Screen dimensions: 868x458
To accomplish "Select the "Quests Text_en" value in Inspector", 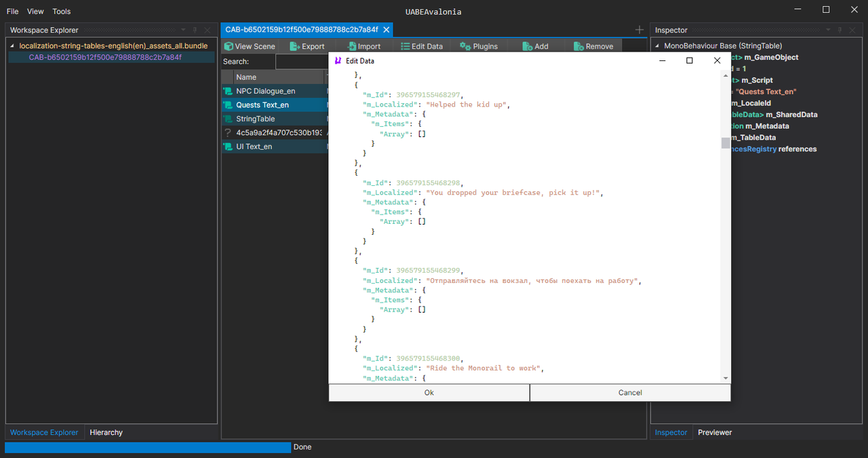I will click(x=766, y=92).
